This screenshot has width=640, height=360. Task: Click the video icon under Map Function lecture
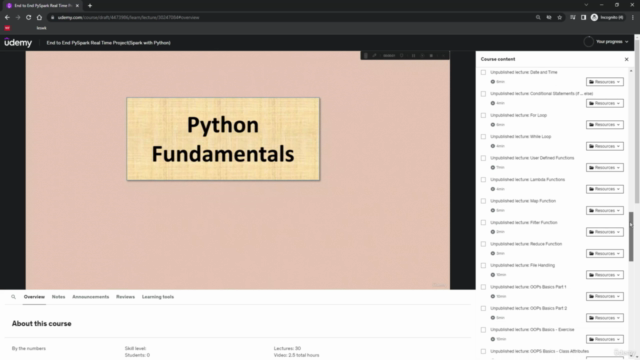pyautogui.click(x=493, y=211)
